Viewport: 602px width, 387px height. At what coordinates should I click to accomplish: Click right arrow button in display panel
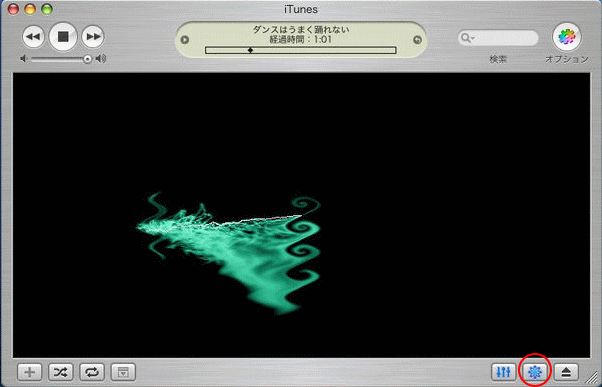tap(417, 40)
